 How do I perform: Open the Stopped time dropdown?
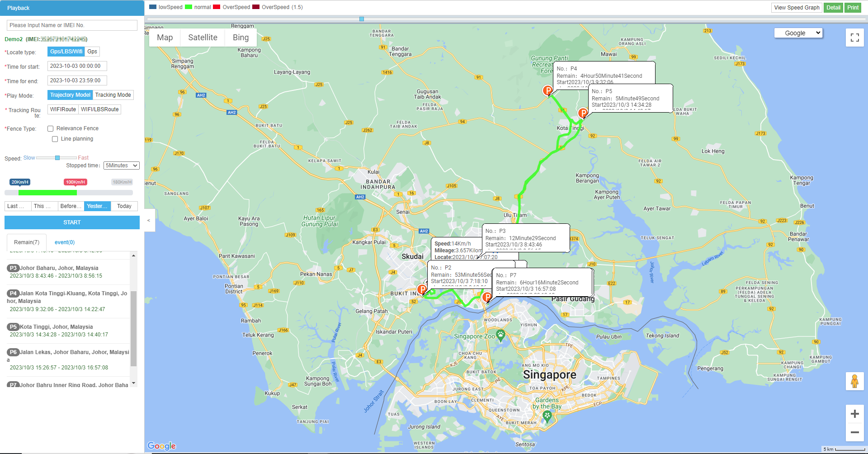tap(121, 166)
